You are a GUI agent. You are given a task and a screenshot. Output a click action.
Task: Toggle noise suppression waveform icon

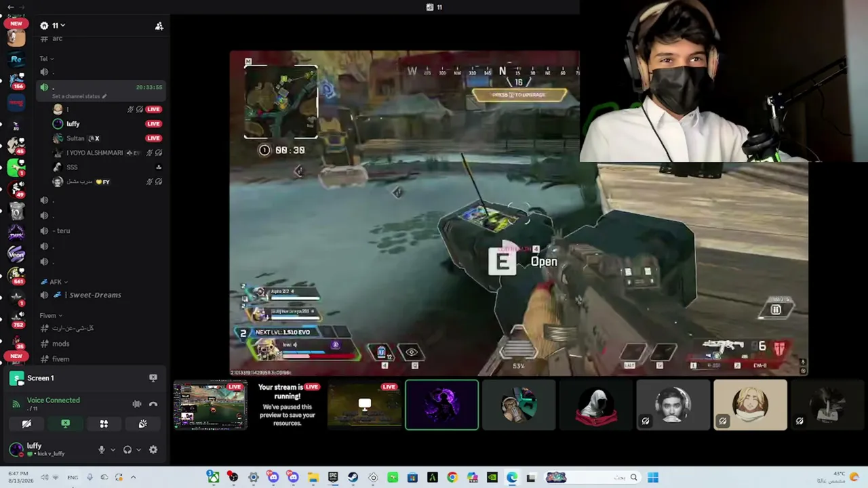pyautogui.click(x=137, y=404)
